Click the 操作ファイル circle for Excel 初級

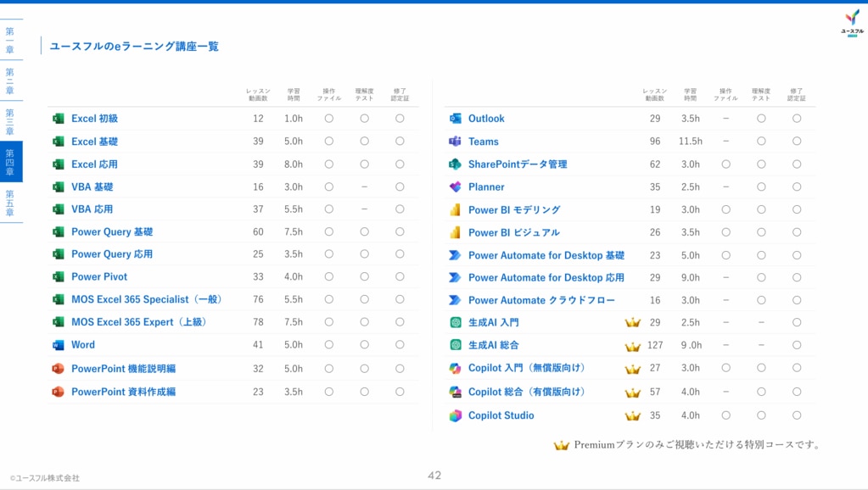(328, 119)
